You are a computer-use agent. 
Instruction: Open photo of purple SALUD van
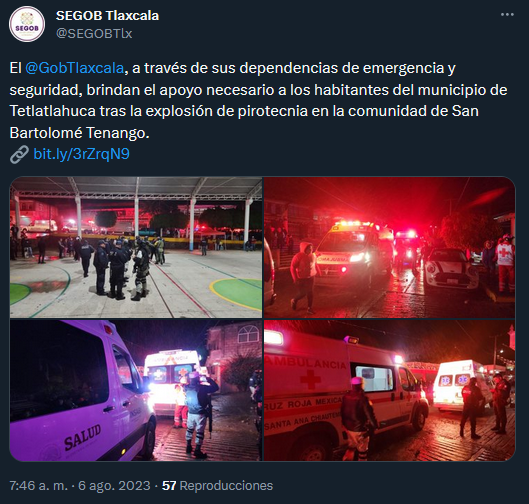(x=136, y=390)
